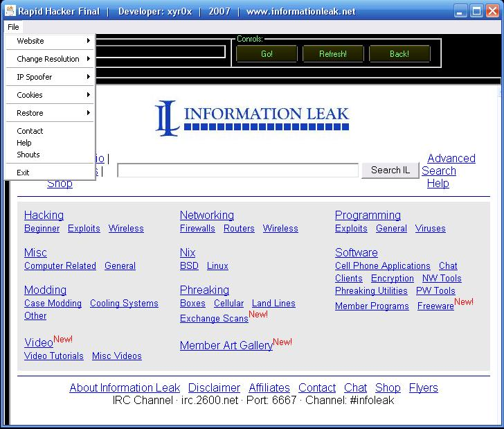Open the Video category
This screenshot has height=429, width=504.
click(39, 343)
